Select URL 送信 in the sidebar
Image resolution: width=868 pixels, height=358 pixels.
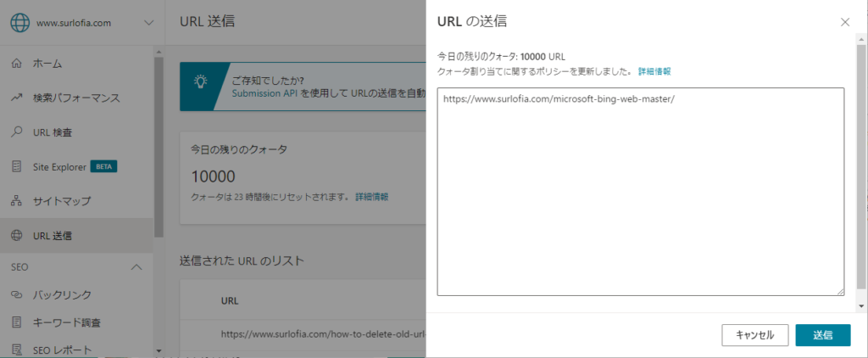point(76,236)
